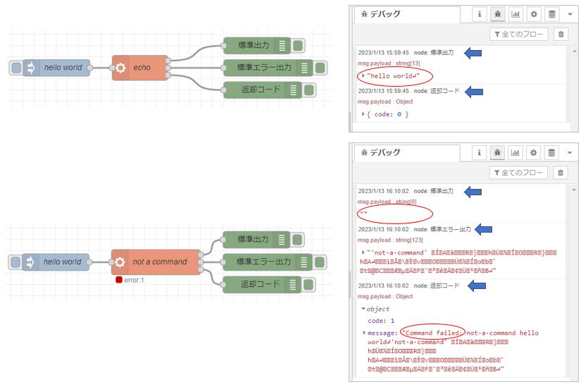The height and width of the screenshot is (387, 588).
Task: Open the gear configuration nodes icon in the top sidebar
Action: click(x=534, y=13)
